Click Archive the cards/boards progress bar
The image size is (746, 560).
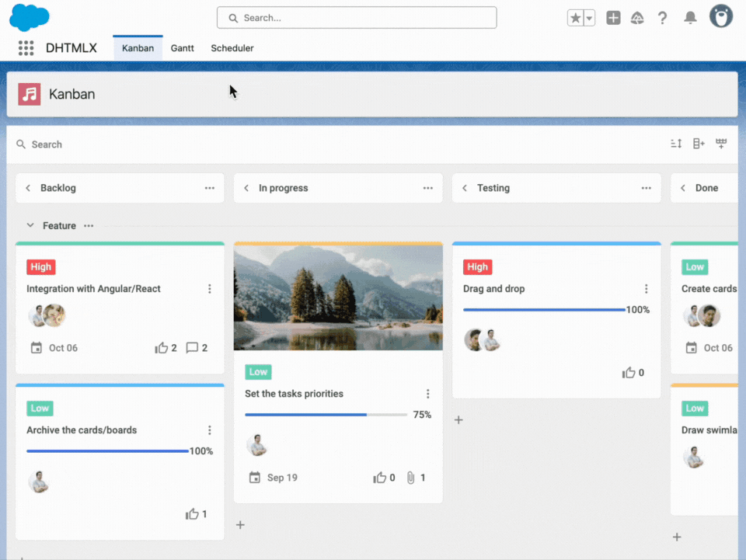[x=107, y=450]
